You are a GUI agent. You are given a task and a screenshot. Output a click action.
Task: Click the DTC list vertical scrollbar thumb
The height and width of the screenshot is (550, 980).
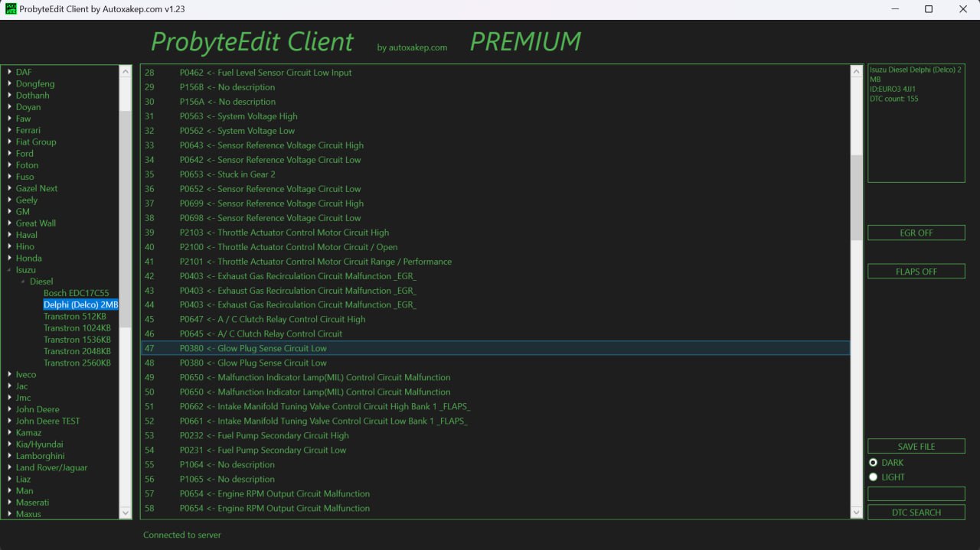coord(857,197)
